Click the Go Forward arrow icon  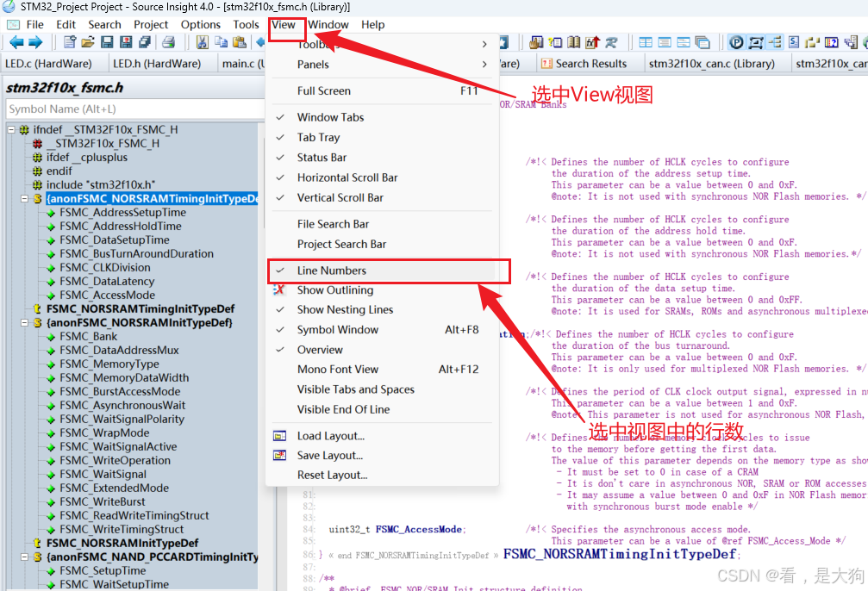(x=35, y=42)
